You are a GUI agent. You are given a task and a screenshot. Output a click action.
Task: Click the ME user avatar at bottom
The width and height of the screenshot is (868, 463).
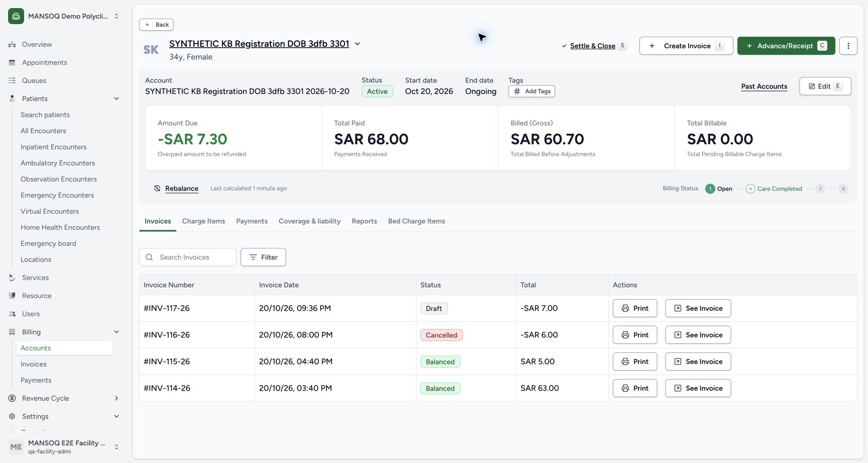click(x=16, y=447)
